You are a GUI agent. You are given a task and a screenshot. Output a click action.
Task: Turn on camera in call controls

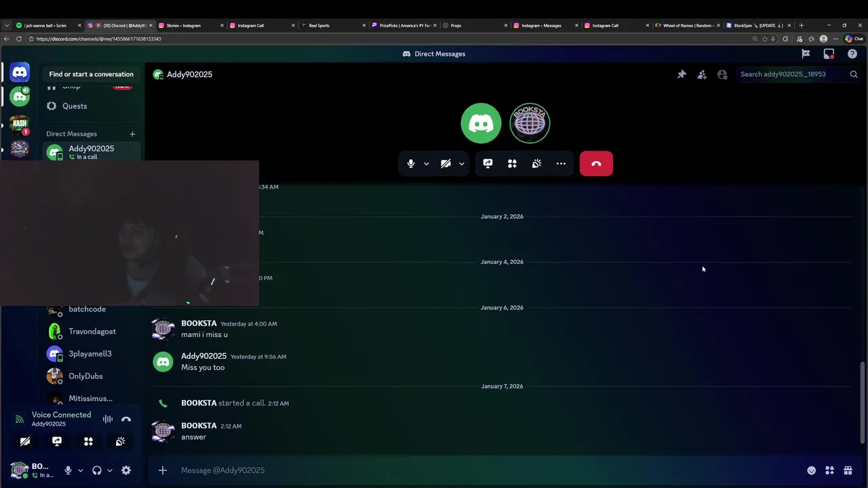[446, 163]
